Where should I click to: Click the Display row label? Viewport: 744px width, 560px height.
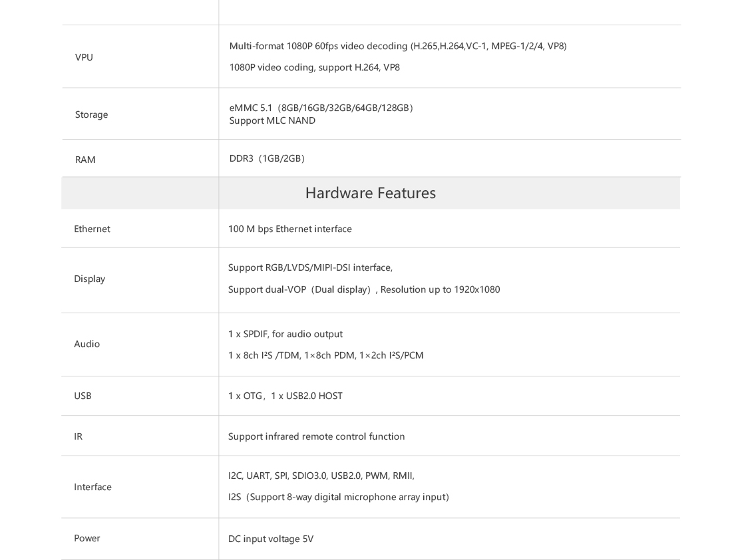(x=90, y=279)
